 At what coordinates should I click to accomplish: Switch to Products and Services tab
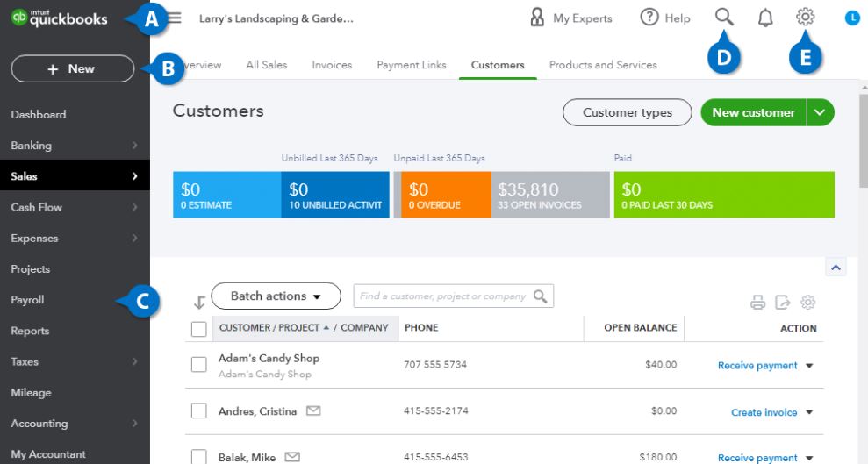click(x=603, y=65)
